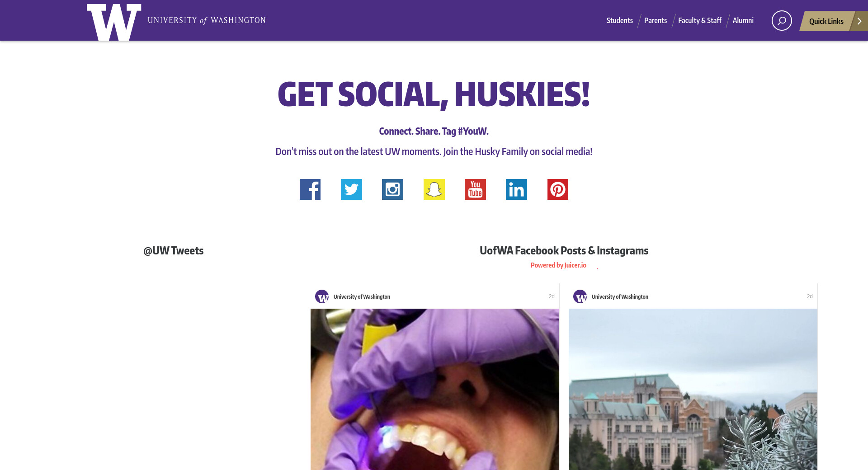Select Students in the top navigation
The width and height of the screenshot is (868, 470).
click(x=619, y=20)
